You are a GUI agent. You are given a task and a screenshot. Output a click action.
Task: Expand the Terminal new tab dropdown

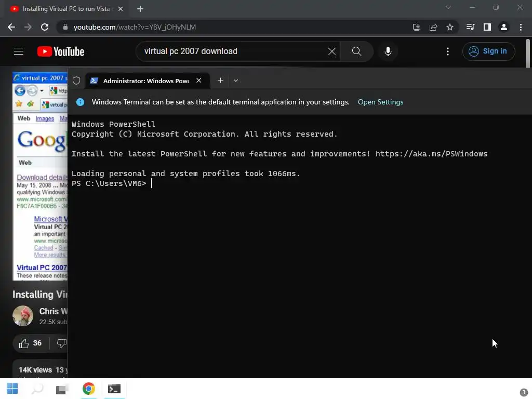(236, 81)
